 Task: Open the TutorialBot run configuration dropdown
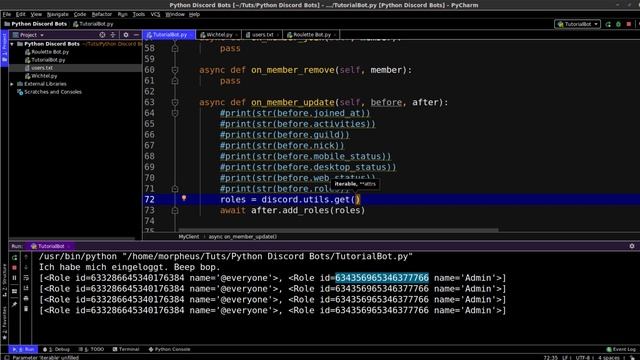pyautogui.click(x=577, y=24)
